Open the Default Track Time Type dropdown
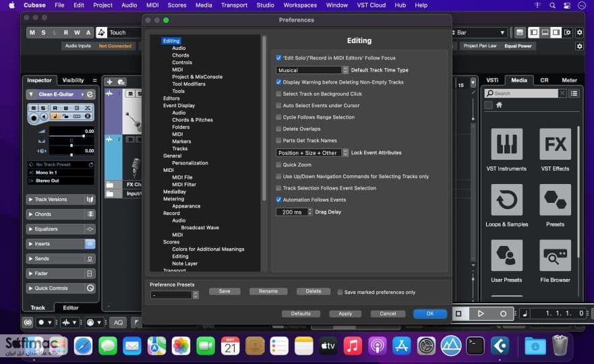 tap(311, 70)
